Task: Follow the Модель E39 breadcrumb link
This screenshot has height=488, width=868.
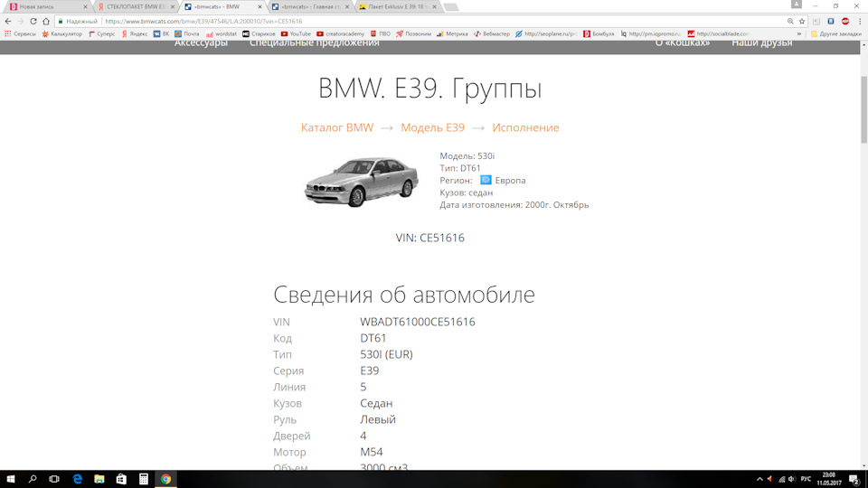Action: pyautogui.click(x=433, y=127)
